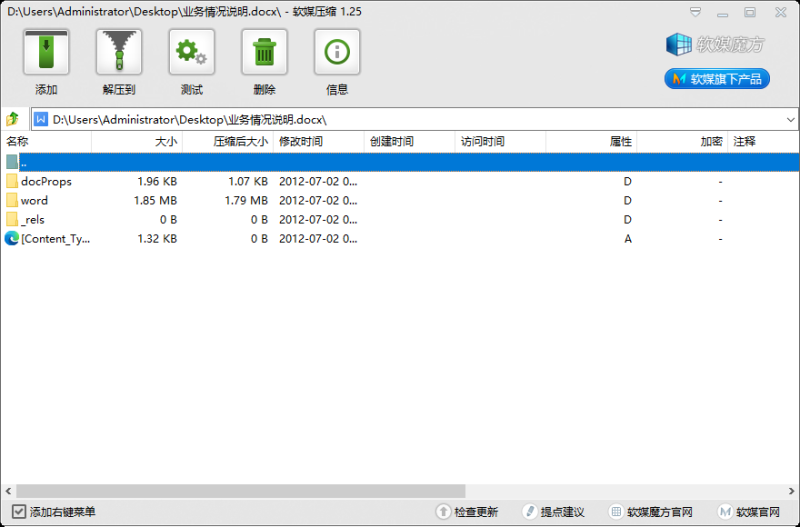The width and height of the screenshot is (800, 527).
Task: Click the scrollbar right arrow
Action: pyautogui.click(x=791, y=491)
